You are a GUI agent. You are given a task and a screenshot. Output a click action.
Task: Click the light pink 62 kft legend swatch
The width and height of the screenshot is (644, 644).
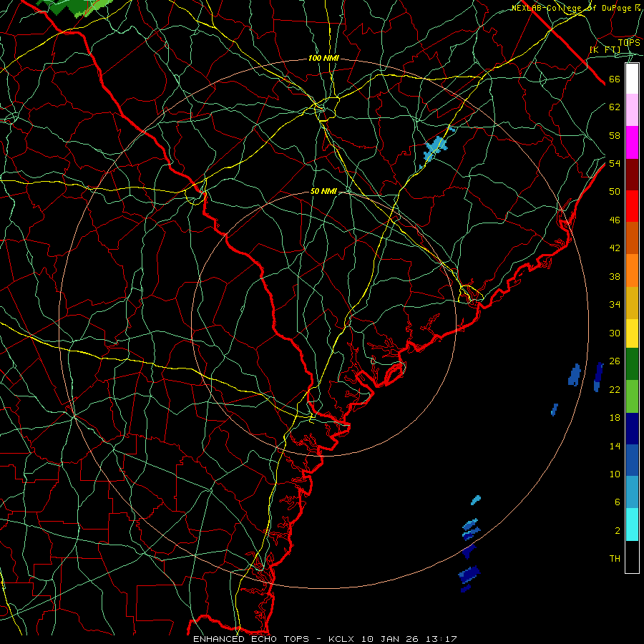(632, 110)
